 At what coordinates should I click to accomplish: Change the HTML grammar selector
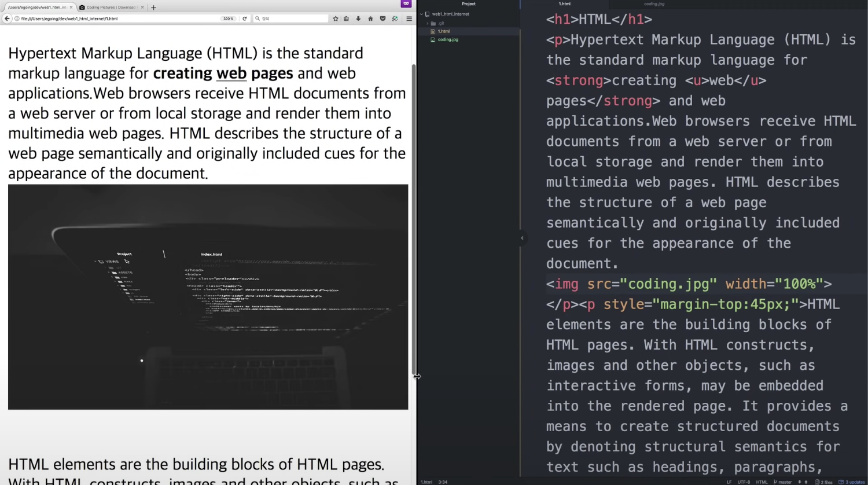(x=762, y=482)
